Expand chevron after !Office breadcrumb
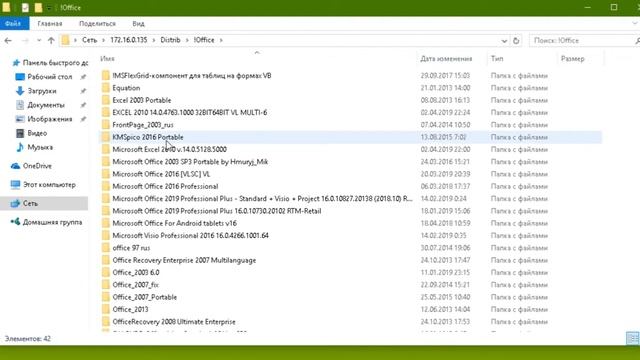This screenshot has width=640, height=360. click(221, 40)
